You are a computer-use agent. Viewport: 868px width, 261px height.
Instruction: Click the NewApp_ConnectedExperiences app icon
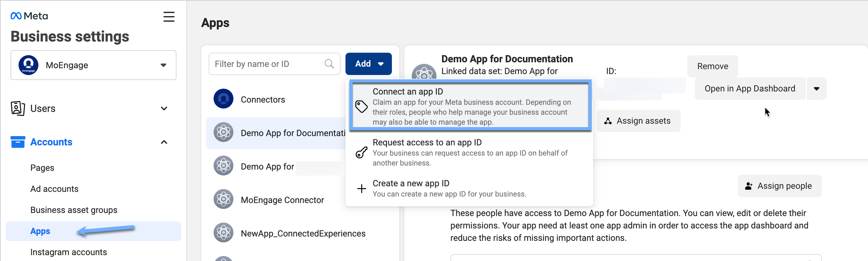click(x=223, y=233)
